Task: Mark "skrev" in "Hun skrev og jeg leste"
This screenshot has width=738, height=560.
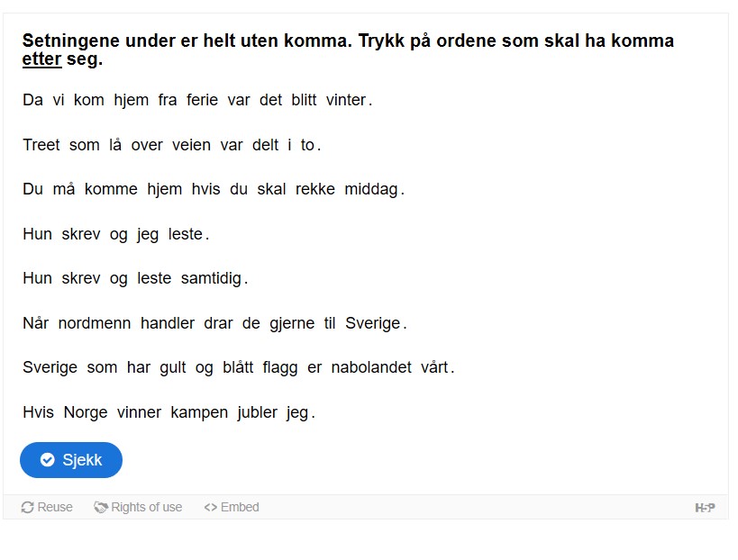Action: pyautogui.click(x=81, y=234)
